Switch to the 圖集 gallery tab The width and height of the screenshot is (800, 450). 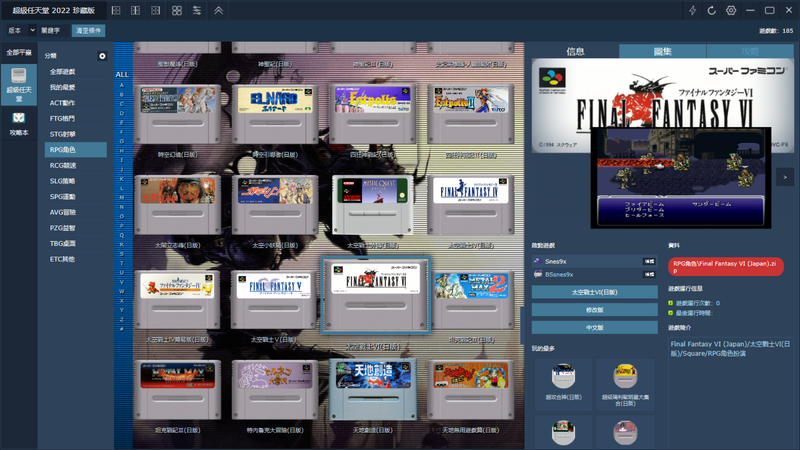[663, 51]
